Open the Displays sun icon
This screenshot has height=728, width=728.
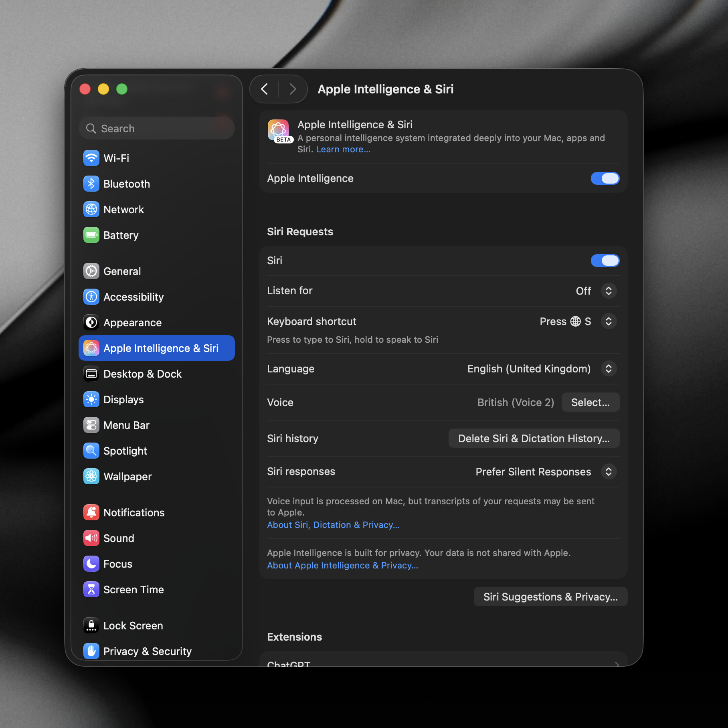click(x=91, y=399)
